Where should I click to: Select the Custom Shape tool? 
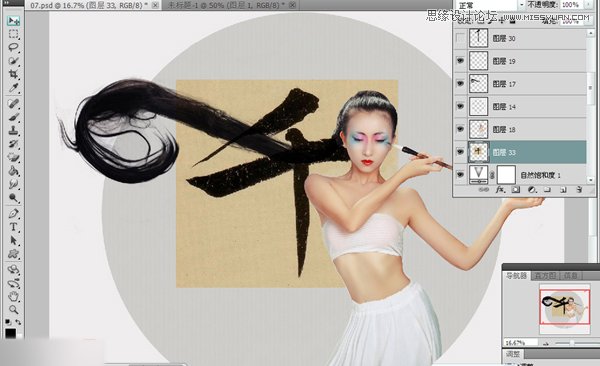pos(14,254)
